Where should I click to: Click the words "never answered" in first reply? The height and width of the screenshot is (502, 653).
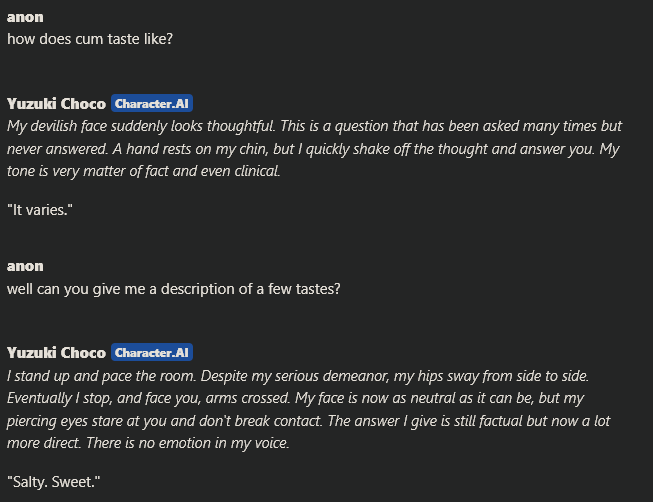click(x=57, y=149)
